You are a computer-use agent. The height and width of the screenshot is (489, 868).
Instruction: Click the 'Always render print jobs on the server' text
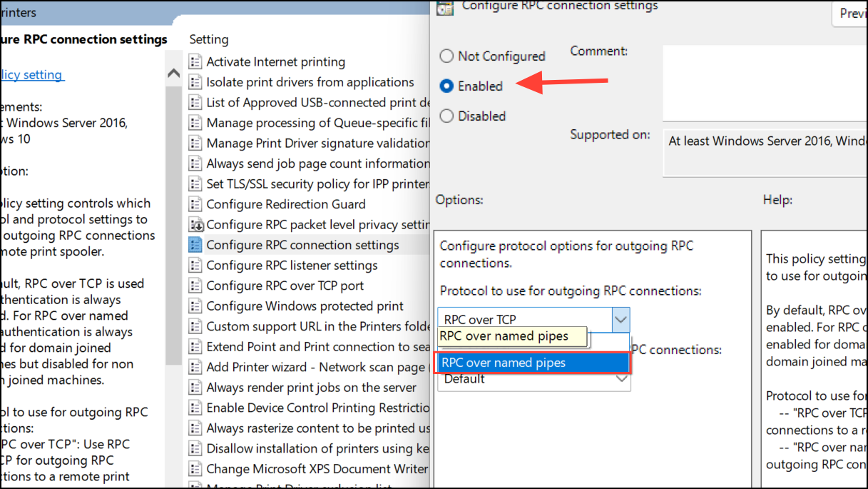312,388
